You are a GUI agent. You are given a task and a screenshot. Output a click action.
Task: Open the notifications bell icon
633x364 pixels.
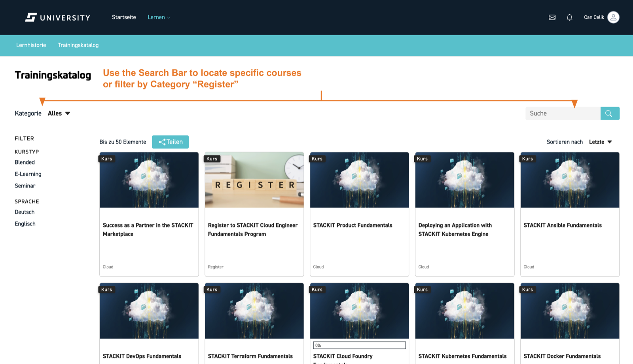tap(569, 17)
